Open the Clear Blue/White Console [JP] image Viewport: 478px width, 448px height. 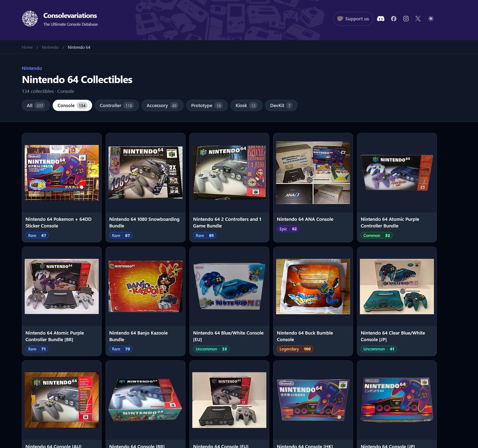pyautogui.click(x=397, y=286)
